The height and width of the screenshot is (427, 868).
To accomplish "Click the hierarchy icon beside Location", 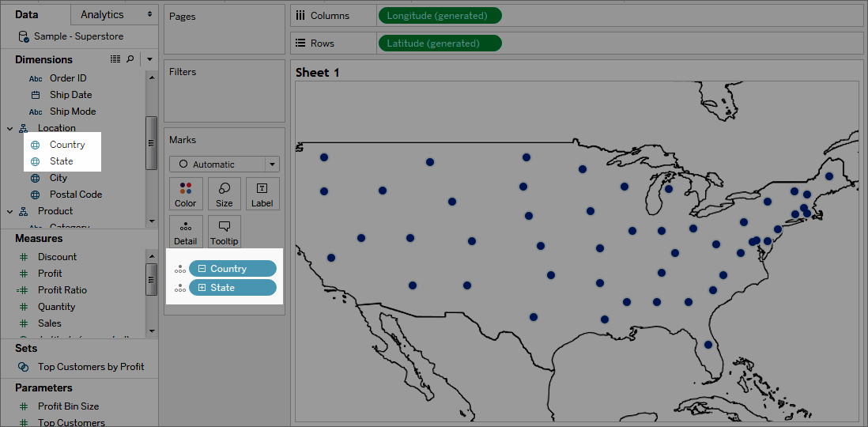I will tap(23, 128).
